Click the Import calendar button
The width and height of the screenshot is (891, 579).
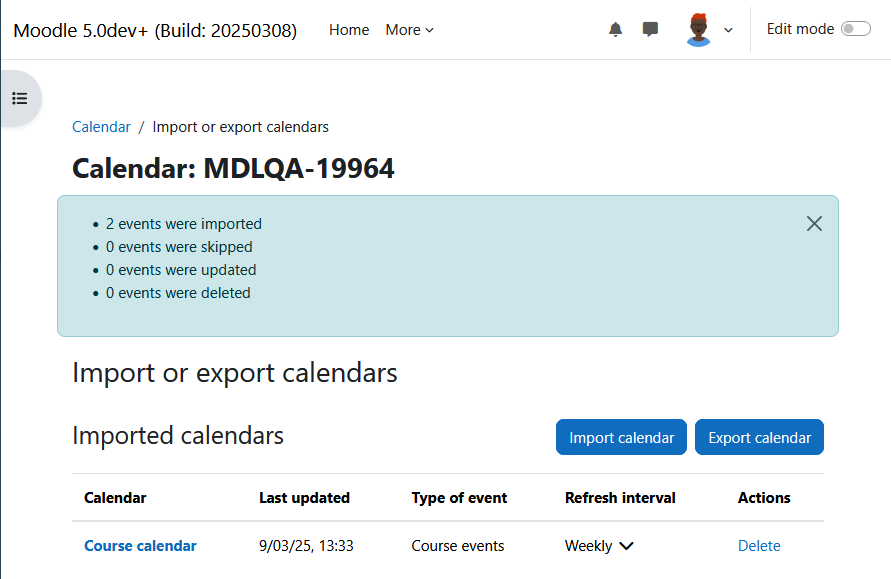tap(621, 437)
